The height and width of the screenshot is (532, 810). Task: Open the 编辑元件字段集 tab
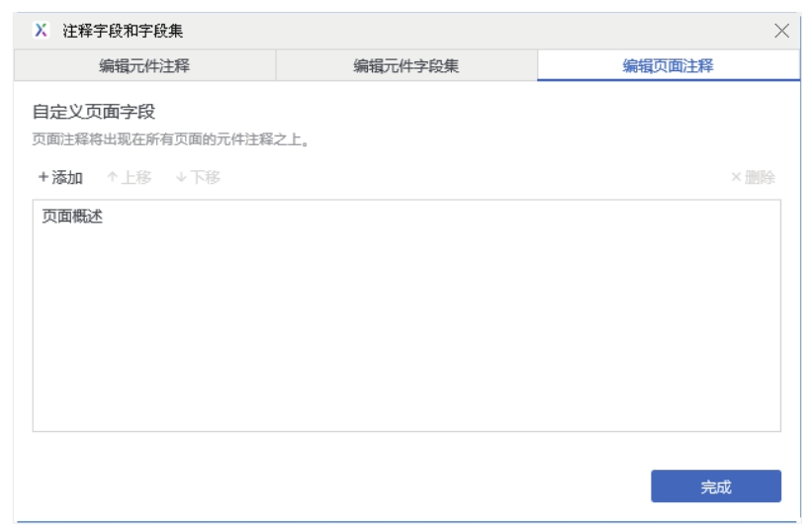pos(406,66)
